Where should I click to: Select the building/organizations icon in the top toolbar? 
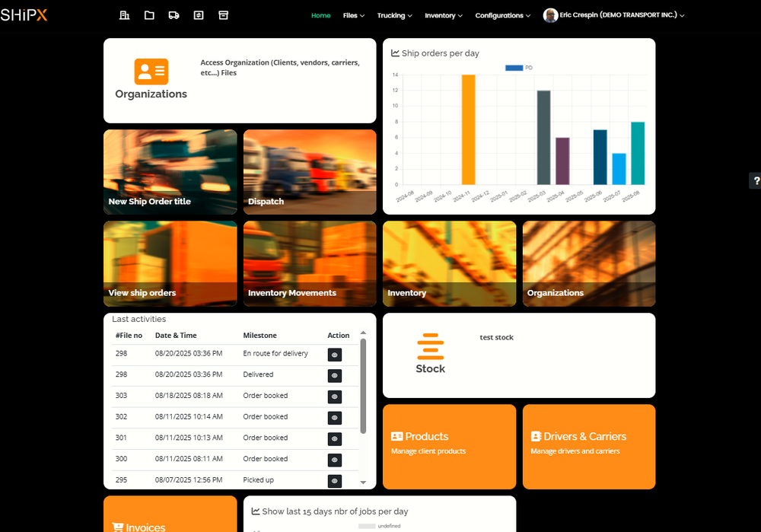coord(124,14)
